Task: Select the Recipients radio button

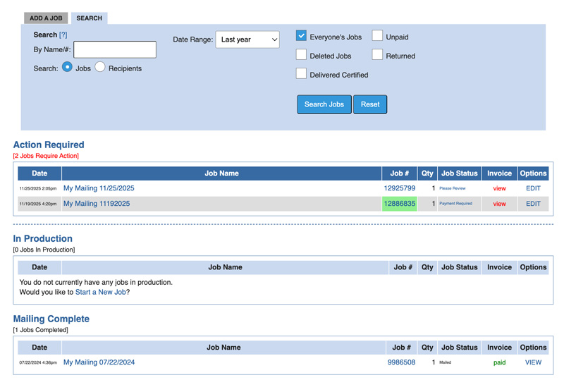Action: tap(100, 67)
